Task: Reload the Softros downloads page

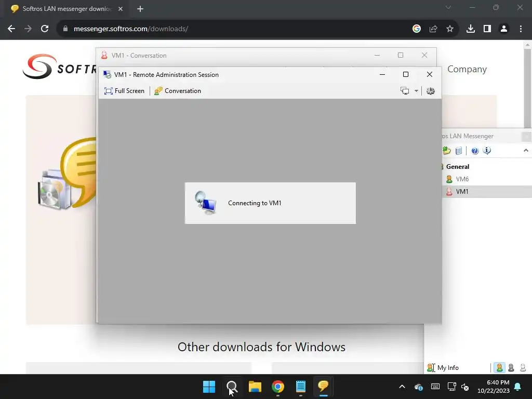Action: 45,29
